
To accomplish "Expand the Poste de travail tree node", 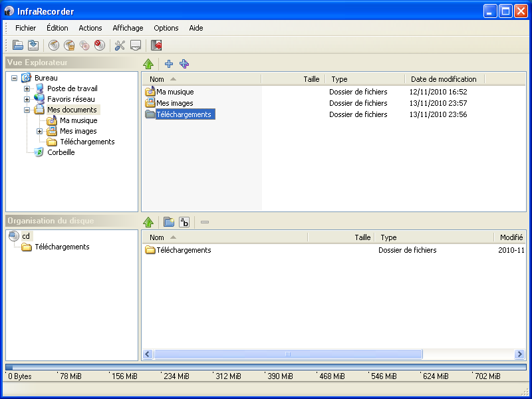I will [27, 88].
